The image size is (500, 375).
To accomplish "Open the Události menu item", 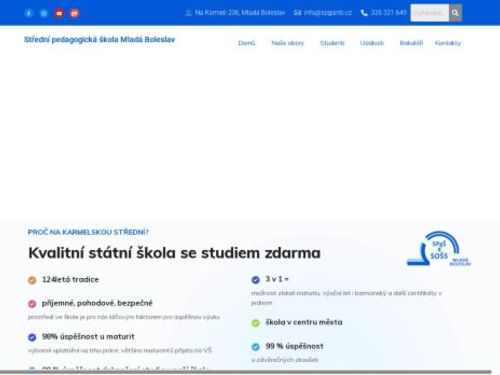I will [372, 43].
